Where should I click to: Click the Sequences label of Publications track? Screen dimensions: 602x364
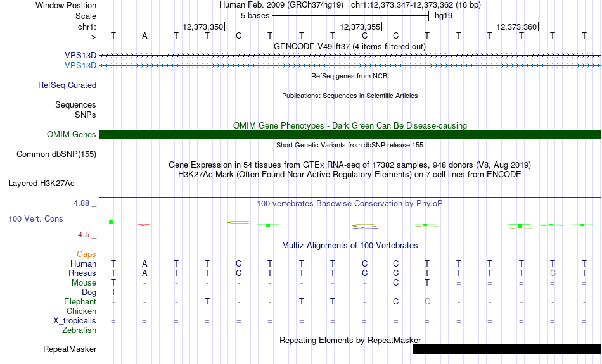75,104
